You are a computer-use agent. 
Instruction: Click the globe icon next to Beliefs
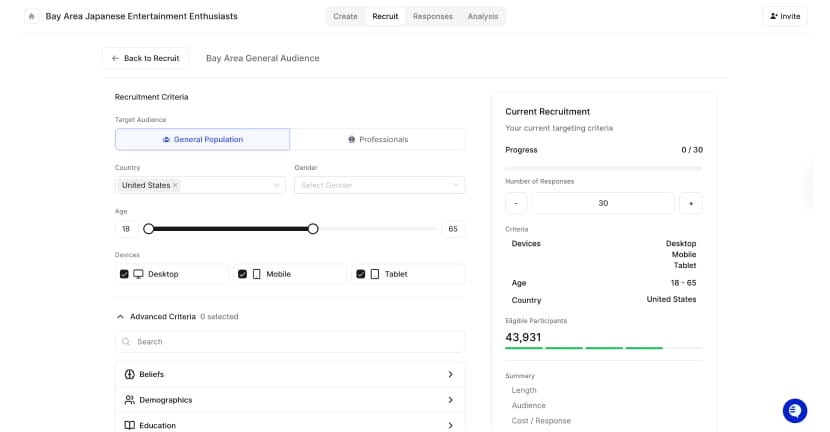[x=130, y=374]
